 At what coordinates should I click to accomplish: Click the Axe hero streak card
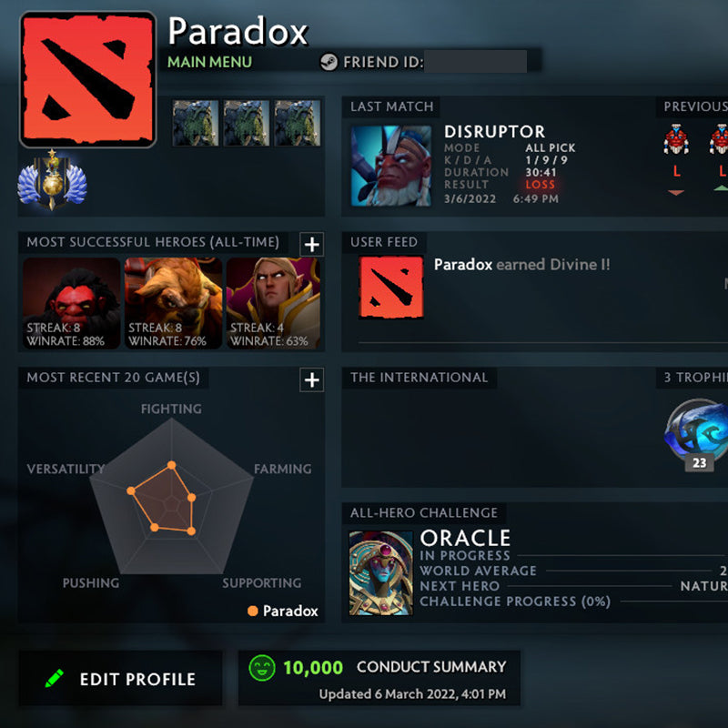pos(72,303)
